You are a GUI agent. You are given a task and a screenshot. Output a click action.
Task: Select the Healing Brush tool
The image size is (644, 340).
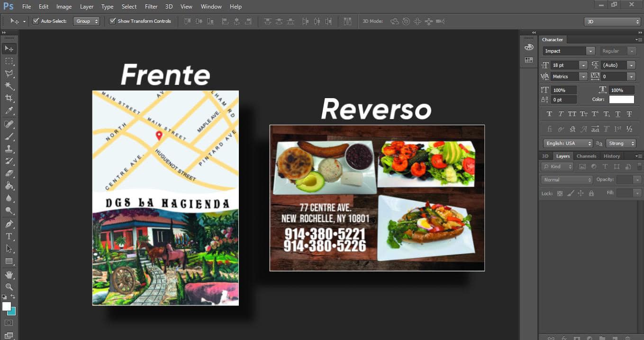(x=9, y=124)
